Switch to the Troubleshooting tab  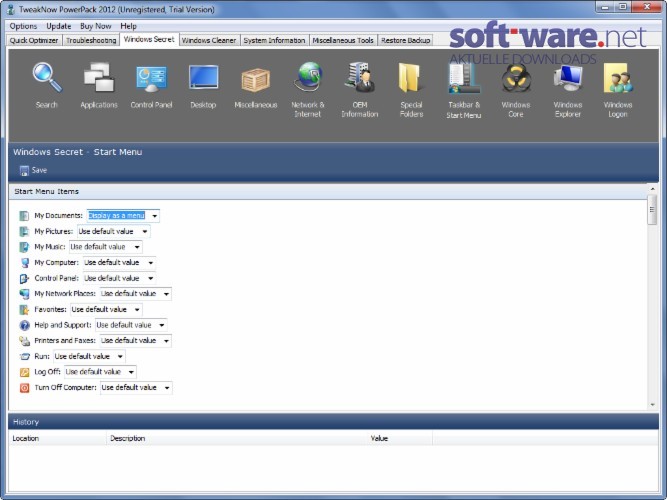coord(91,40)
